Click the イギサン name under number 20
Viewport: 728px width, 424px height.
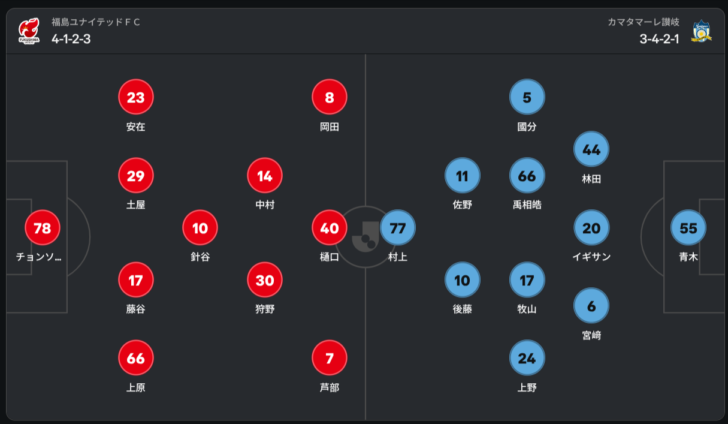click(x=591, y=257)
